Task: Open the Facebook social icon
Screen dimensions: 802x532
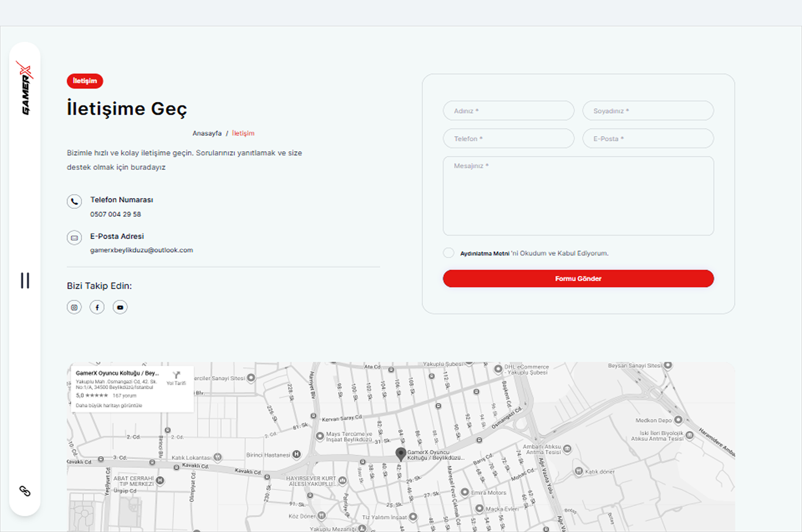Action: point(97,307)
